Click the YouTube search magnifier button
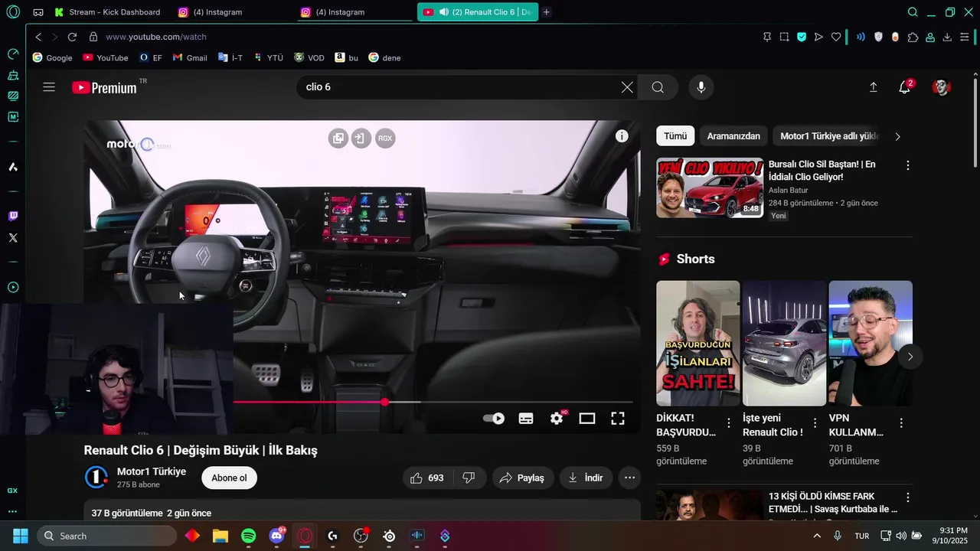The height and width of the screenshot is (551, 980). pyautogui.click(x=658, y=87)
